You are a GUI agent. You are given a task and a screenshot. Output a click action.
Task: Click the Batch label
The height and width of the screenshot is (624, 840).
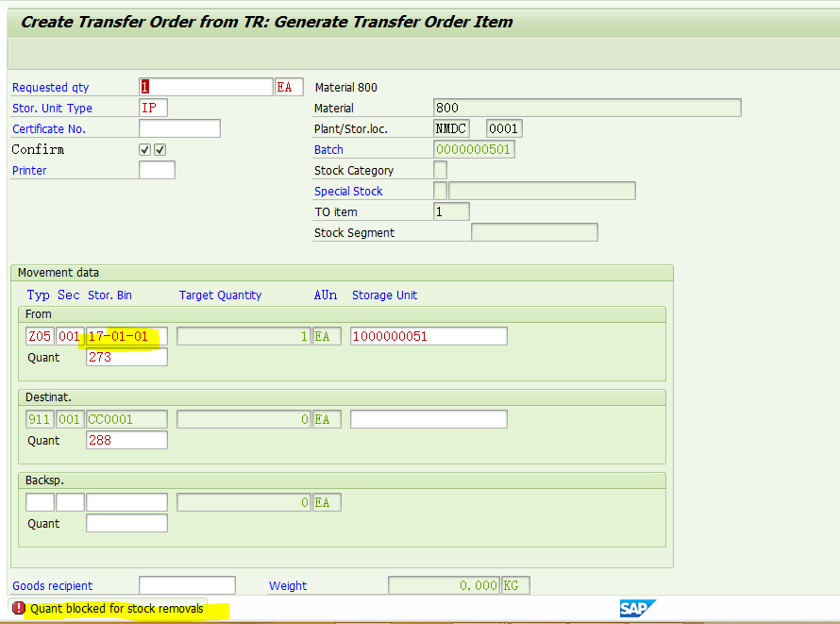tap(328, 150)
